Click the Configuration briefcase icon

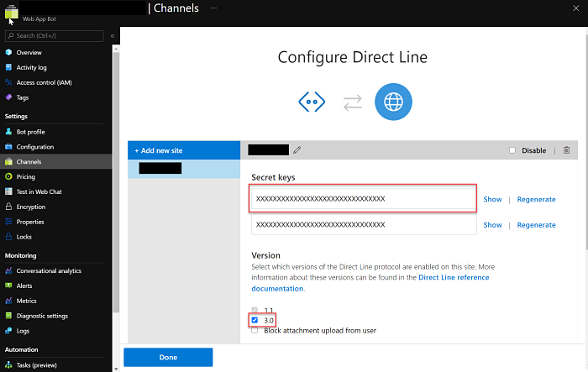[x=8, y=147]
